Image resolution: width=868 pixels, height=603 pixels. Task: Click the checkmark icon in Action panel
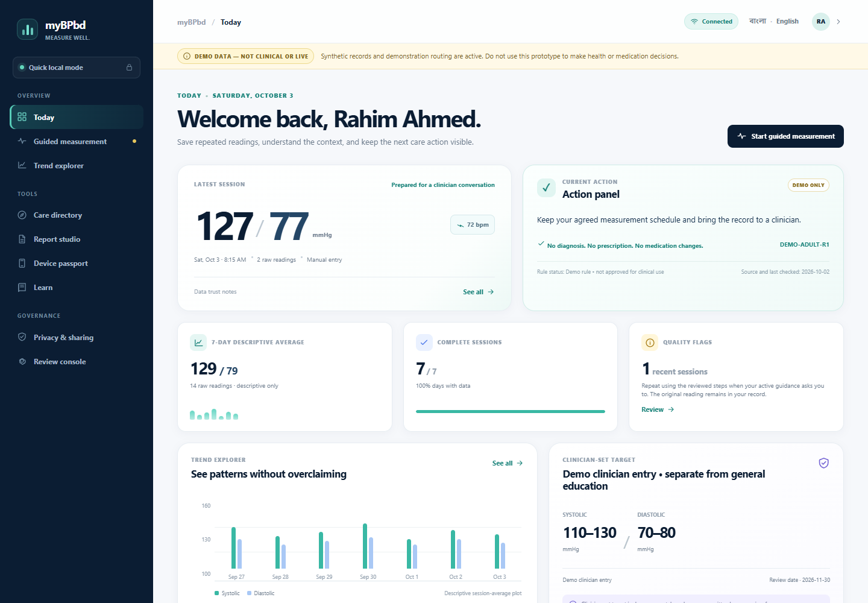coord(546,188)
